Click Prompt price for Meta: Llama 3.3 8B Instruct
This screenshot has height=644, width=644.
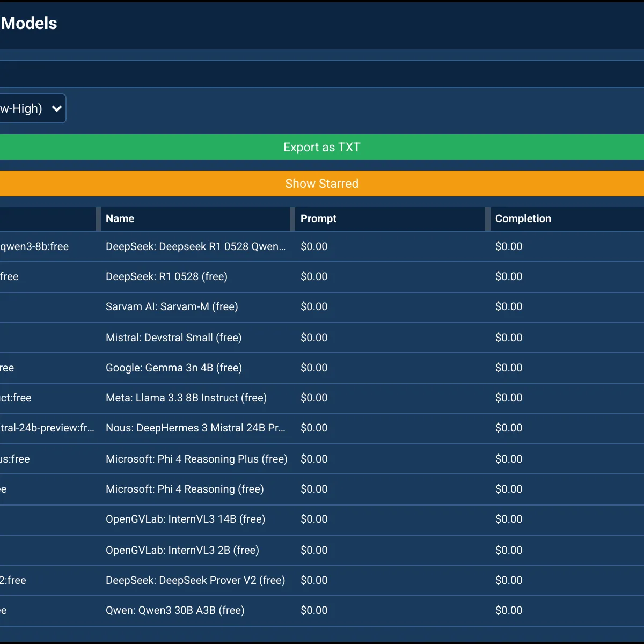[x=314, y=398]
